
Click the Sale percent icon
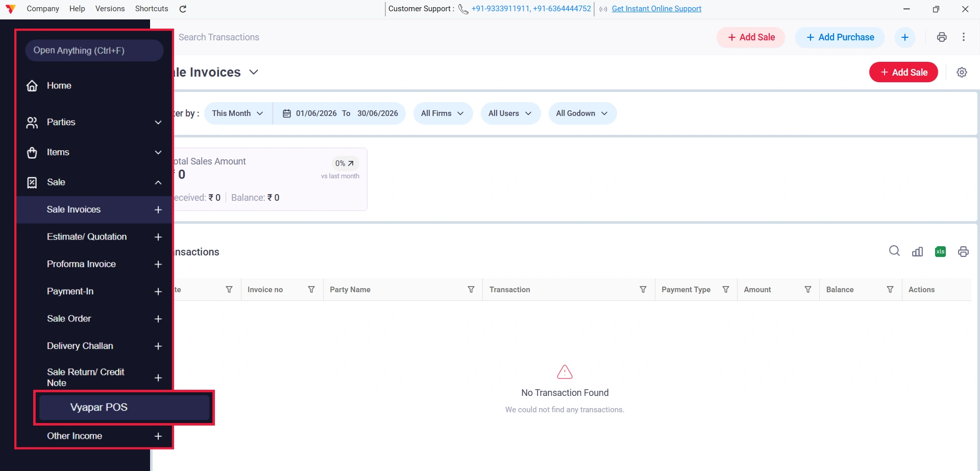pyautogui.click(x=32, y=183)
